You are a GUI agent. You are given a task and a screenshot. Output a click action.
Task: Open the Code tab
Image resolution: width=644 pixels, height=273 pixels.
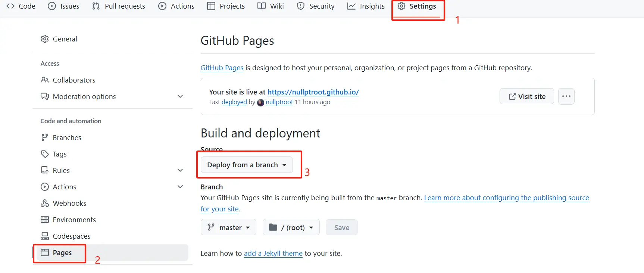pos(21,6)
